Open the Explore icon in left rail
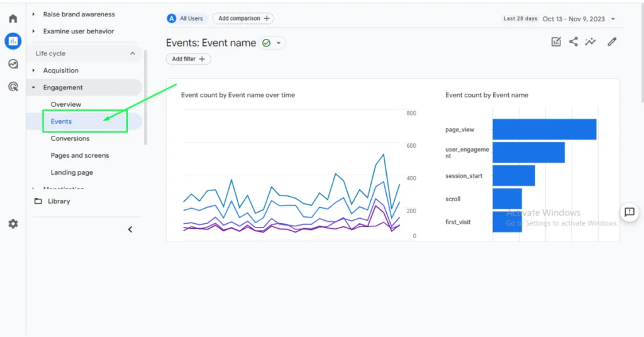 13,64
